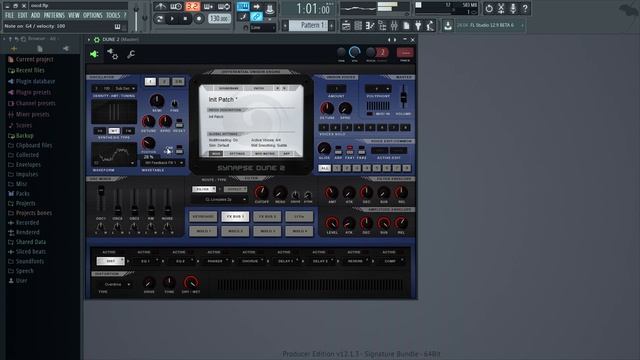Open the ADD menu
The image size is (640, 360).
pos(36,16)
